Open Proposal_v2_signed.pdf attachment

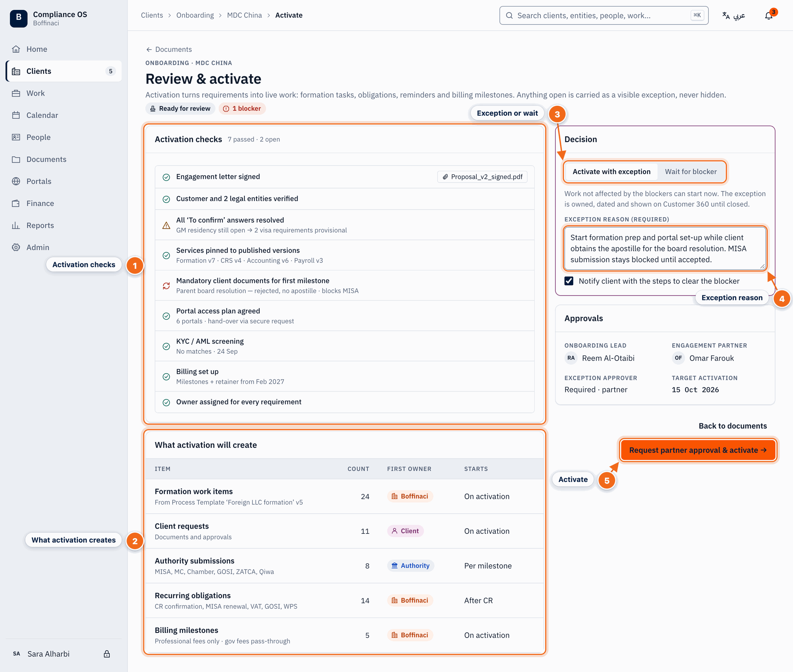coord(482,177)
